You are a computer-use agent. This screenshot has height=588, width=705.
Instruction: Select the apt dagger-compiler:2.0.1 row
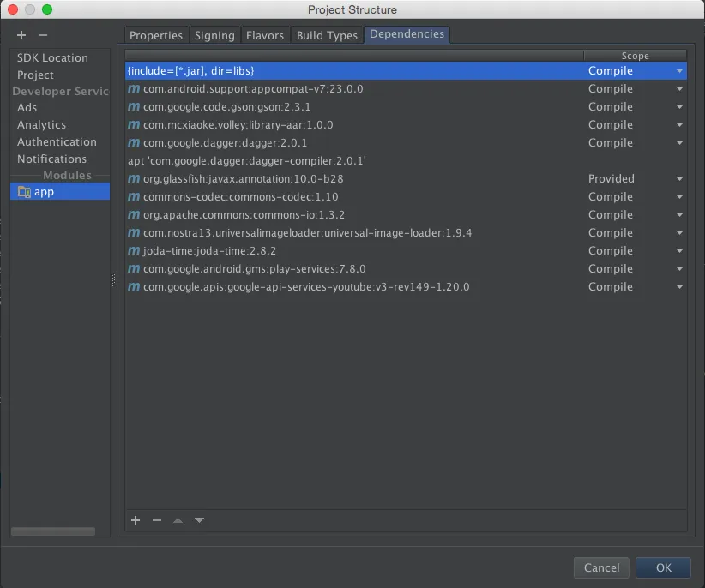click(406, 161)
